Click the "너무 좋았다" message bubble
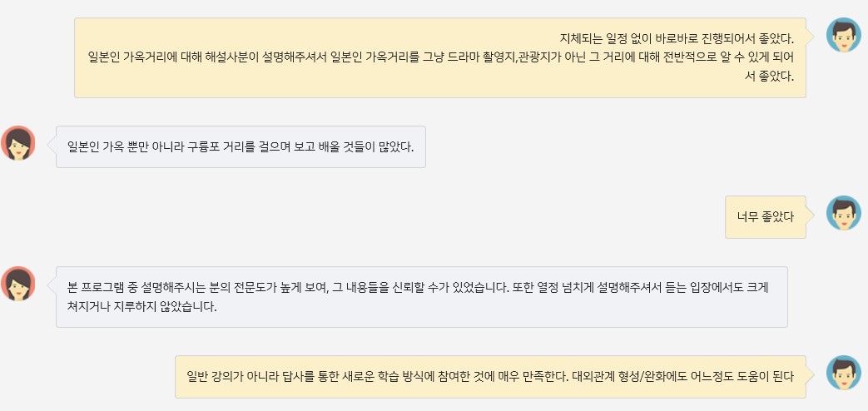This screenshot has height=411, width=868. pyautogui.click(x=765, y=217)
